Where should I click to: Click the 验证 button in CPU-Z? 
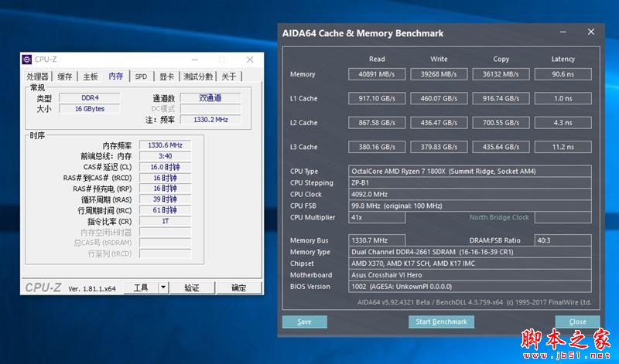[192, 288]
